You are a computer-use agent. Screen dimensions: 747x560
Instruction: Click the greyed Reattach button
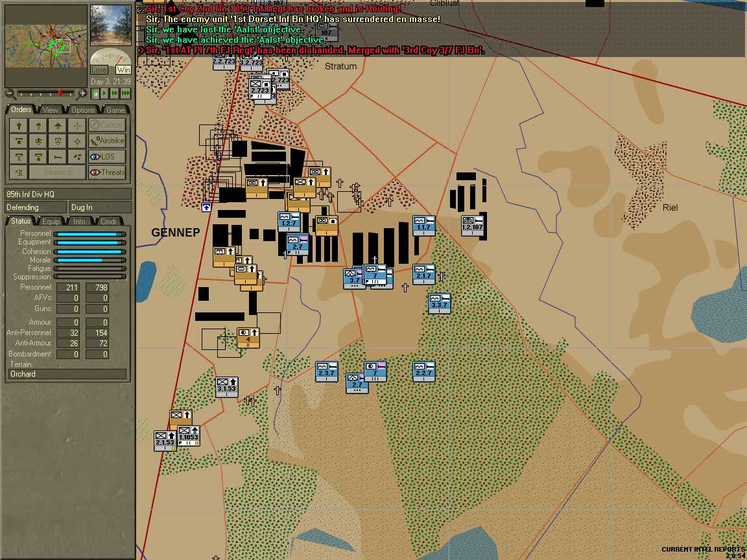pos(58,172)
